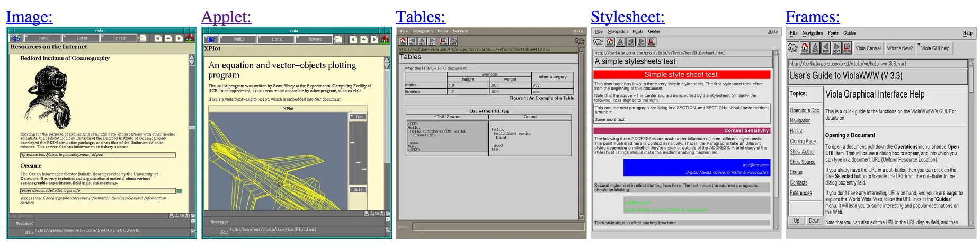Viewport: 980px width, 246px height.
Task: Click the Reload icon in Stylesheet browser toolbar
Action: 652,41
